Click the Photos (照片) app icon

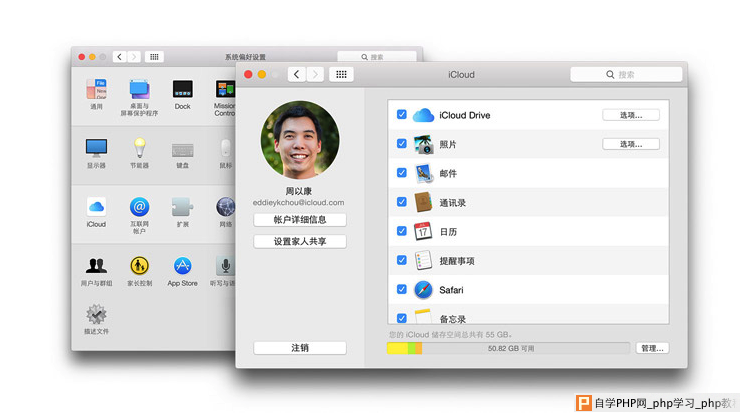423,144
